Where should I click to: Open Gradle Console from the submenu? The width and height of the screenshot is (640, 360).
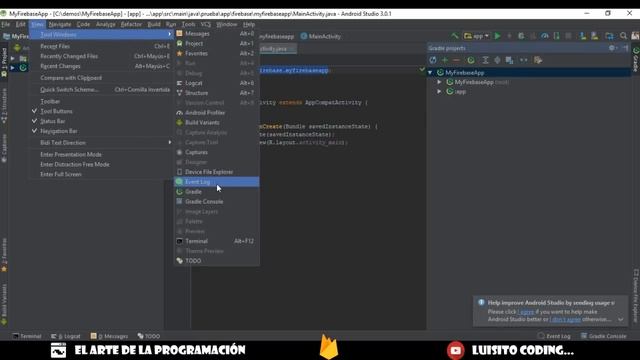point(216,201)
